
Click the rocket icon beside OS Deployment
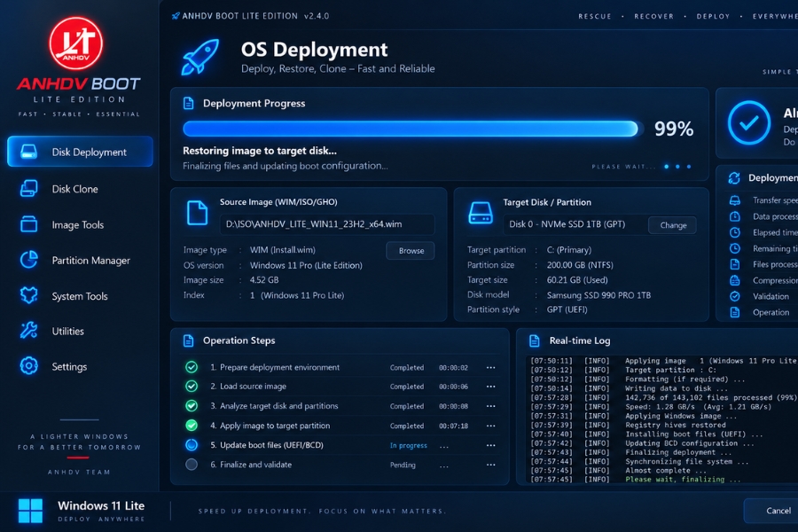coord(200,57)
